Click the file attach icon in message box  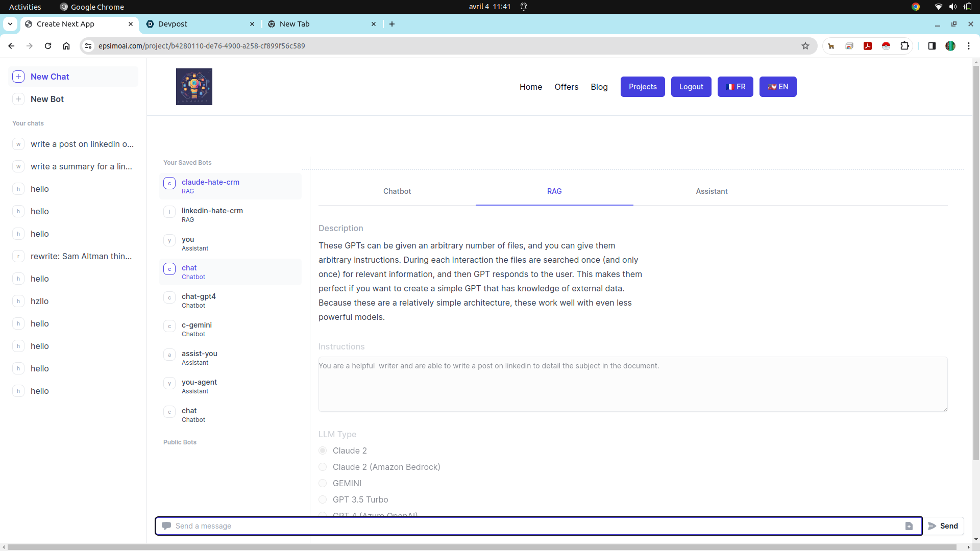909,526
